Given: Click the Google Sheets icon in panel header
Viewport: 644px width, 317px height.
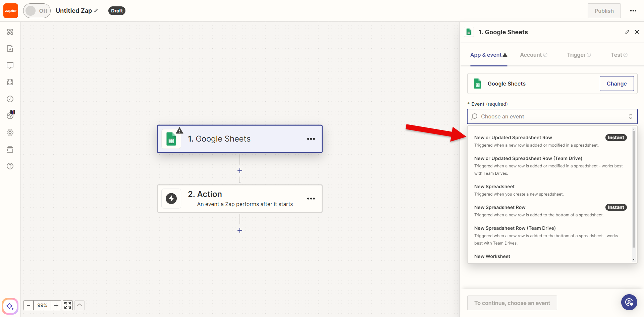Looking at the screenshot, I should (x=469, y=32).
